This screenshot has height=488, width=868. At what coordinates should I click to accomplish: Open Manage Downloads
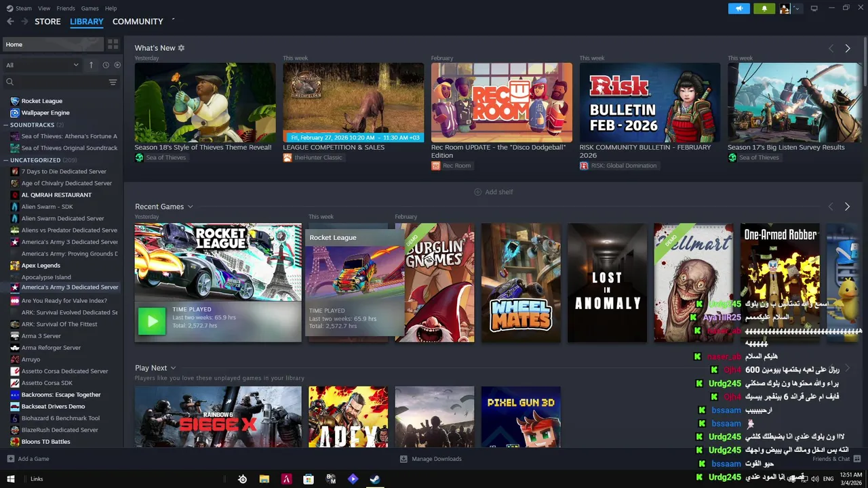(x=431, y=459)
